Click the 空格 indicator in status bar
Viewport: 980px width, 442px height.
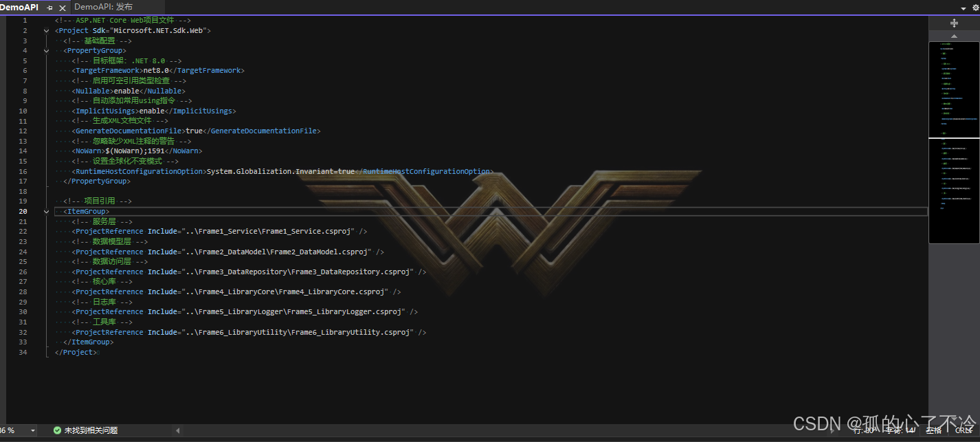pos(933,430)
